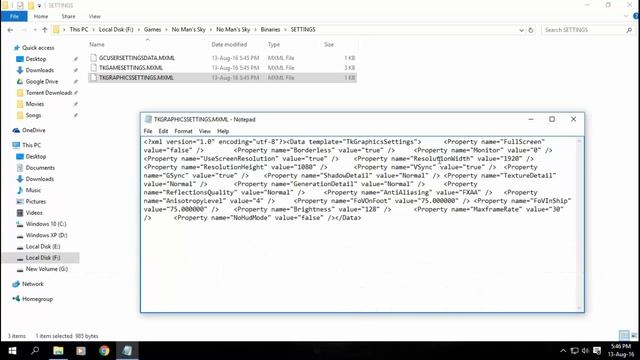Open the New Volume (G:) drive
Image resolution: width=640 pixels, height=360 pixels.
[47, 269]
